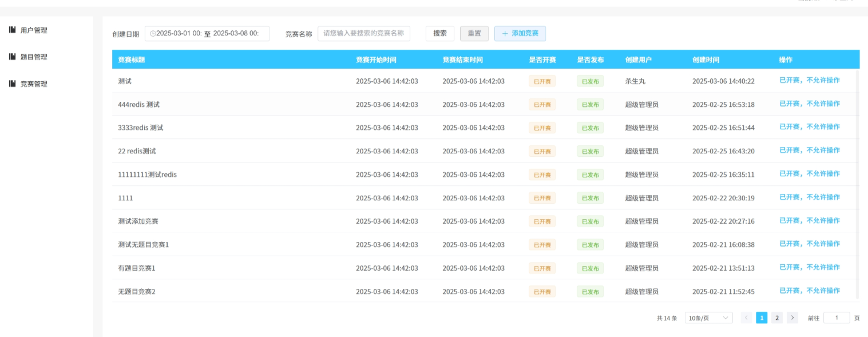Click the 重置 button
This screenshot has height=337, width=868.
[474, 34]
